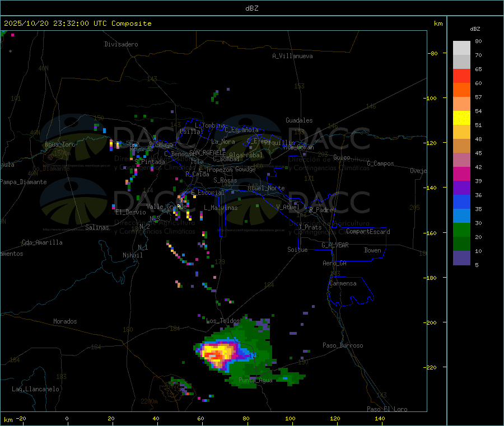Select the magenta 42 dBZ legend swatch
Image resolution: width=504 pixels, height=426 pixels.
click(461, 174)
